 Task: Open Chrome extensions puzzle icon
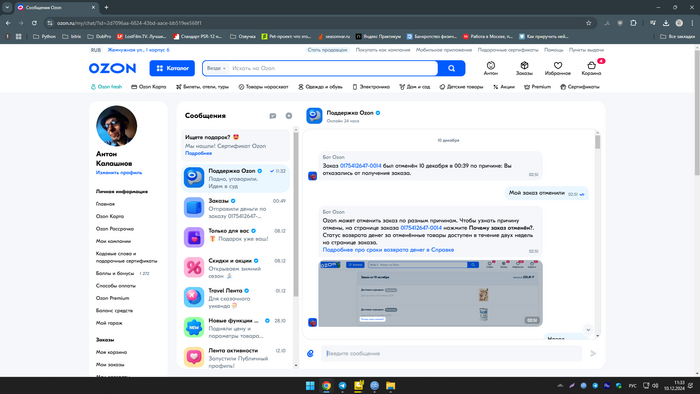coord(633,23)
